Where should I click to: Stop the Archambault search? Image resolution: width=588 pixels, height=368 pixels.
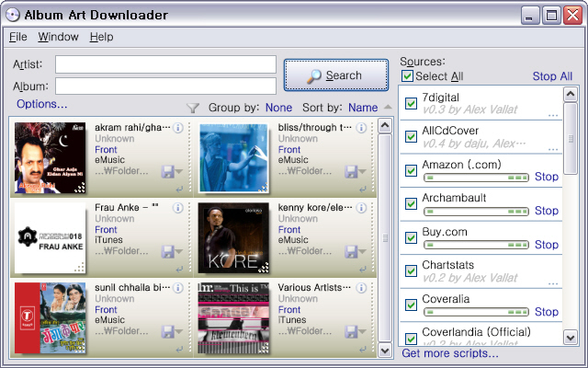tap(547, 211)
